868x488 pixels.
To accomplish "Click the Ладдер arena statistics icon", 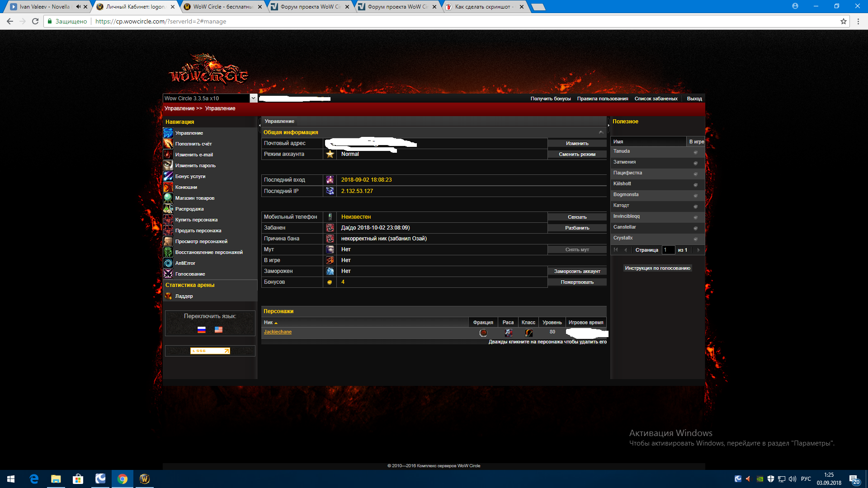I will click(x=168, y=296).
